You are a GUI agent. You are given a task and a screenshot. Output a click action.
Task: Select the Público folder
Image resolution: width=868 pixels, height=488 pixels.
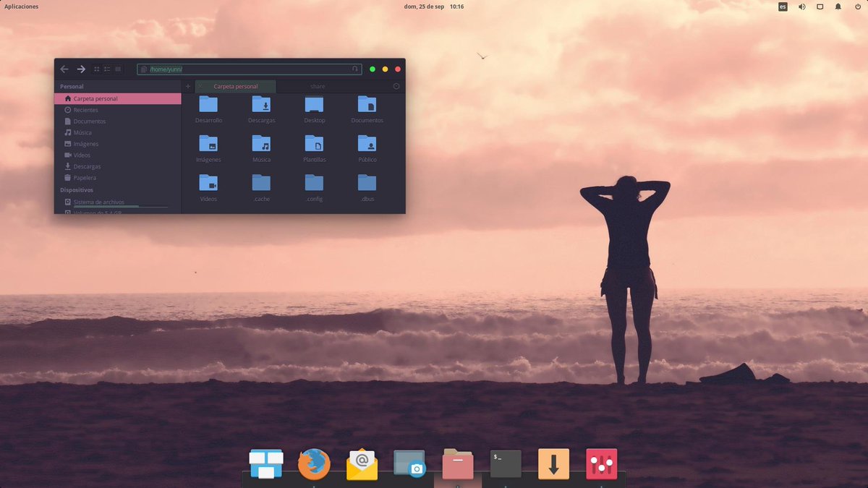tap(367, 148)
